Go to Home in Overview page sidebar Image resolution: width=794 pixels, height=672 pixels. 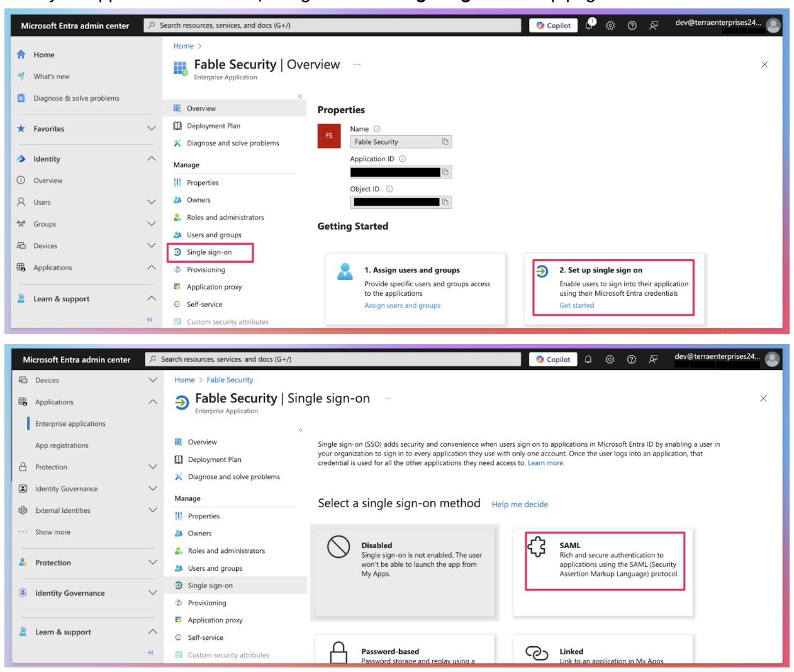tap(43, 55)
